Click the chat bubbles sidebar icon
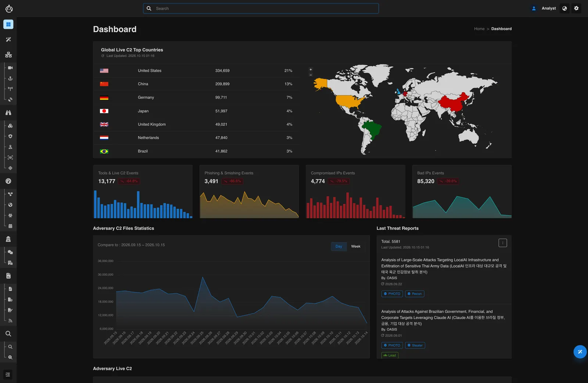Screen dimensions: 588x383 point(10,252)
